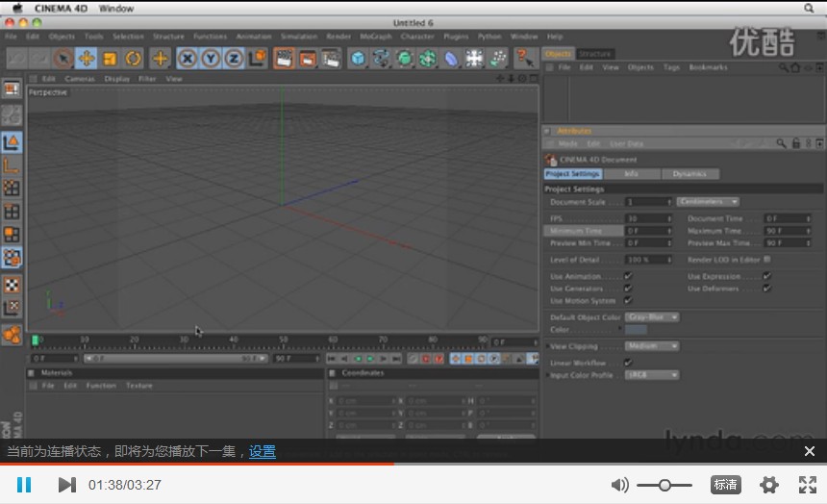Open viewport Cameras menu

(80, 79)
